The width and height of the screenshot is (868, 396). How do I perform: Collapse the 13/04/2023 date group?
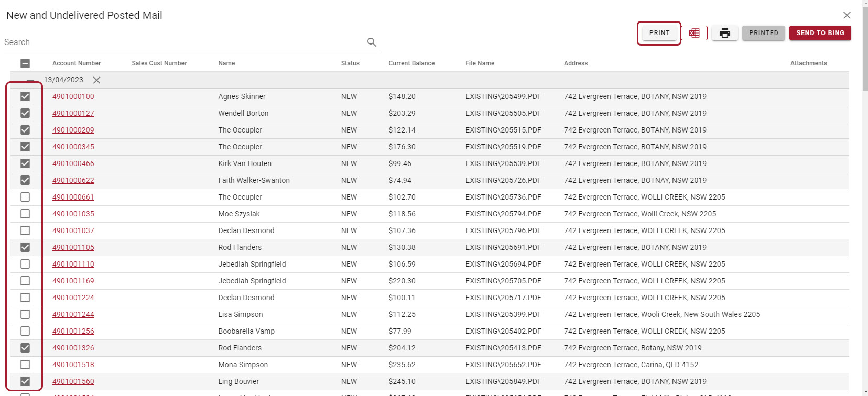[x=30, y=80]
